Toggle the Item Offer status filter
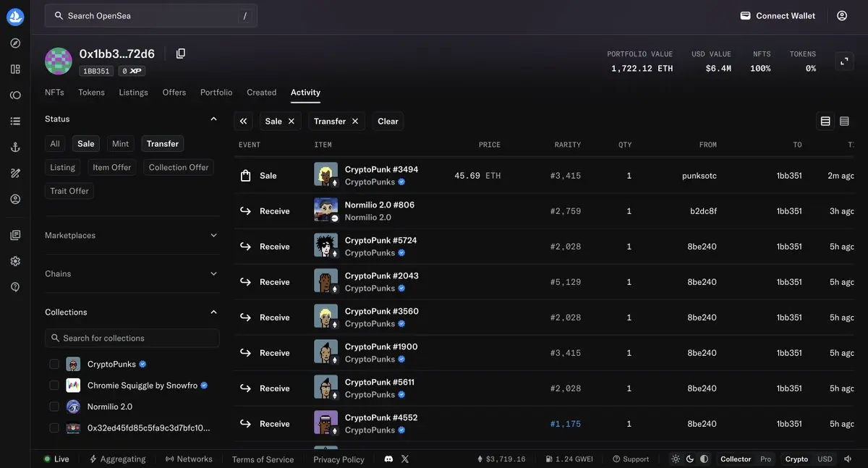This screenshot has height=468, width=868. (112, 167)
